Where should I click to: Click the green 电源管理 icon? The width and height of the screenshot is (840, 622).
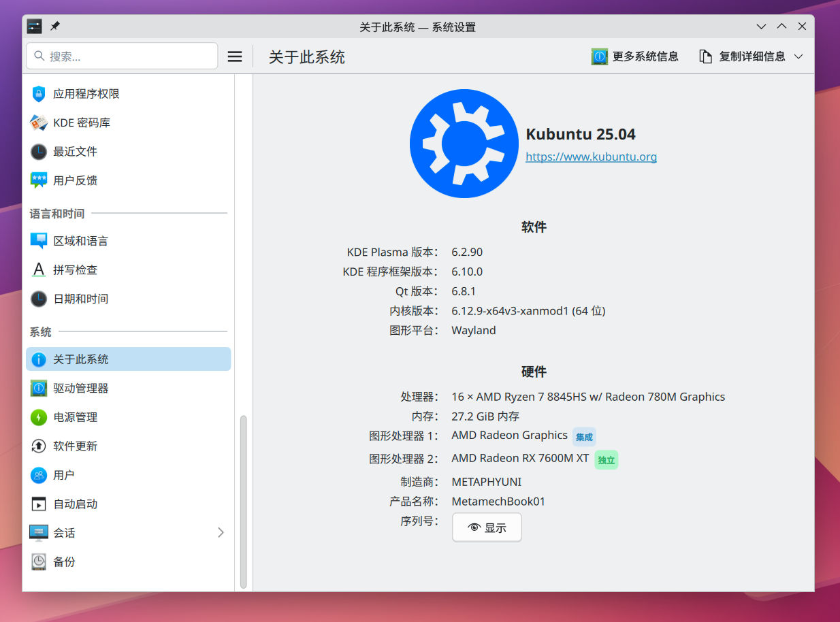39,417
